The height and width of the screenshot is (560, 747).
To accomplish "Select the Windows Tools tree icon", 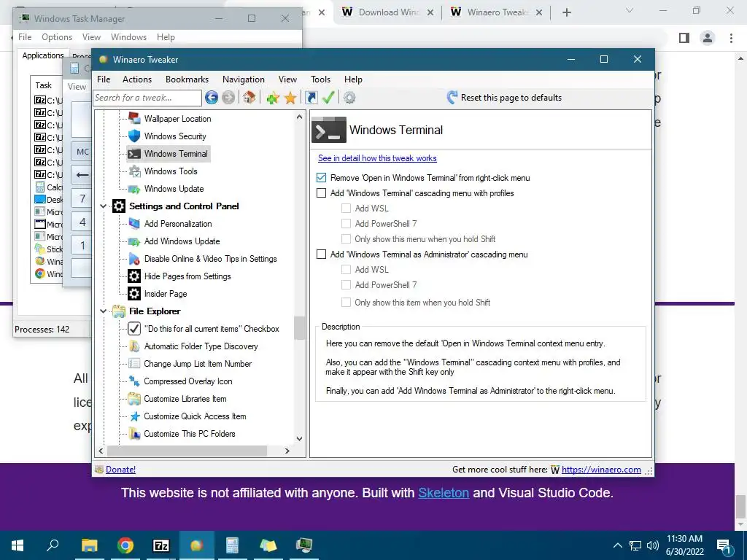I will coord(134,171).
